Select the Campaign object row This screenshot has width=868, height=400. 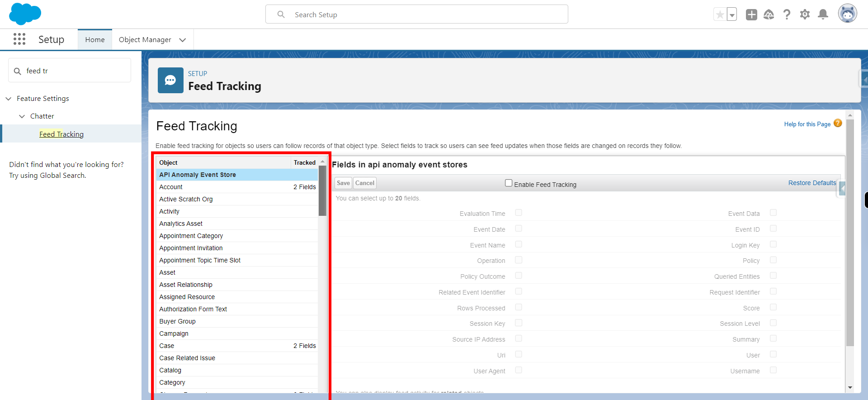tap(237, 333)
